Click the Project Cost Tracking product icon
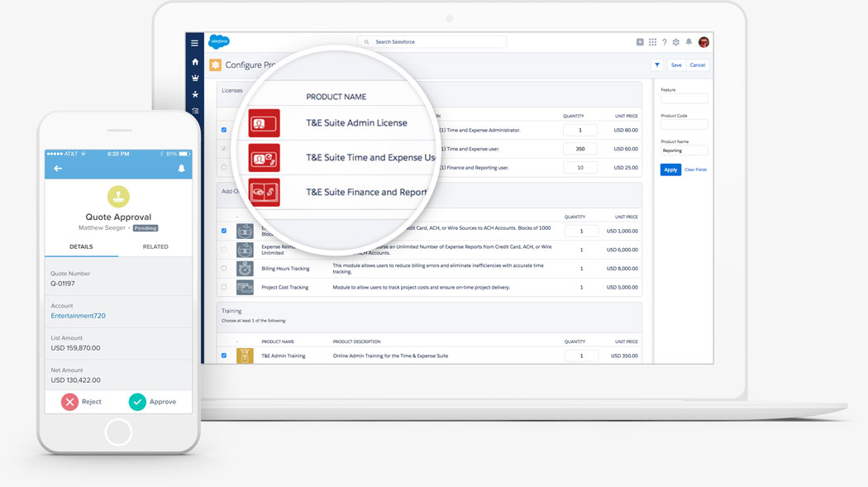 coord(245,287)
